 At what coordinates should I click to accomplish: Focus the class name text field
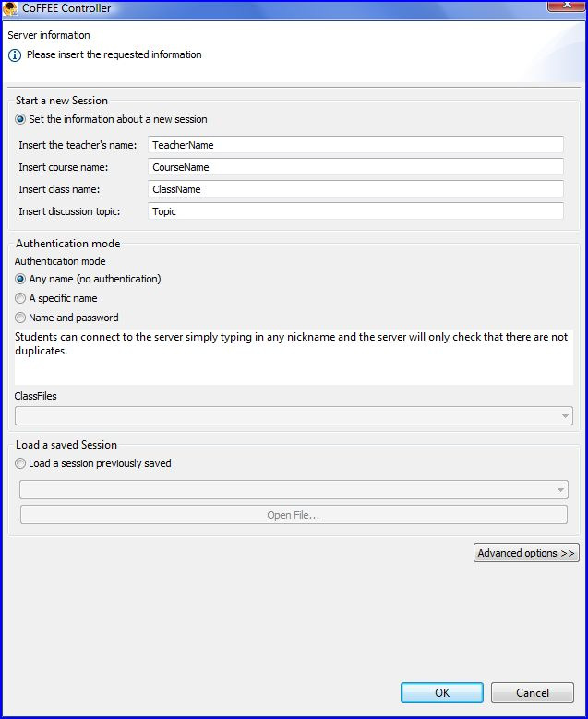(x=356, y=189)
